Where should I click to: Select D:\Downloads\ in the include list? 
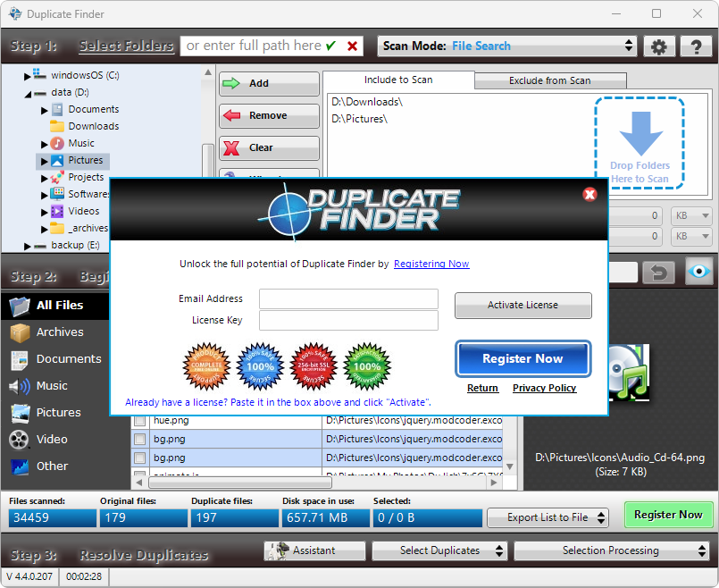tap(367, 102)
